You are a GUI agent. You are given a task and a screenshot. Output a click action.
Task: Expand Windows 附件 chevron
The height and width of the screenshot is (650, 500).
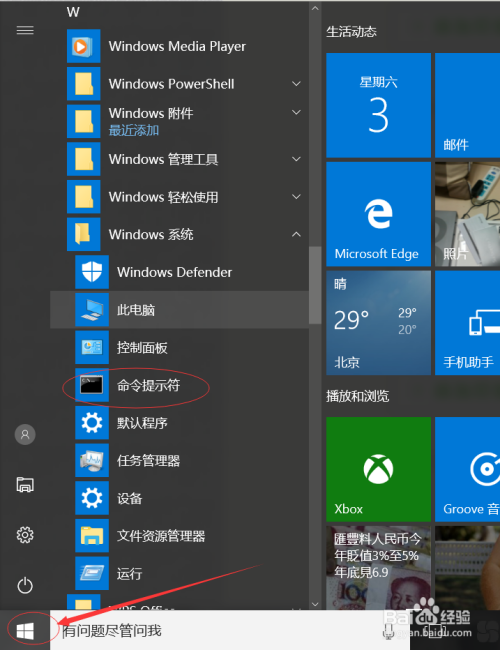pos(296,112)
